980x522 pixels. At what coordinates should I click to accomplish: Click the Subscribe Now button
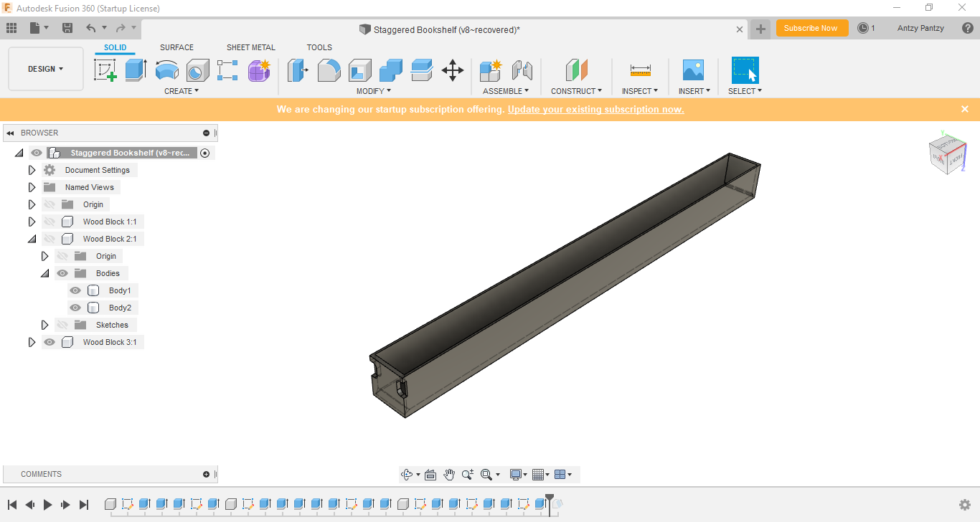coord(811,28)
